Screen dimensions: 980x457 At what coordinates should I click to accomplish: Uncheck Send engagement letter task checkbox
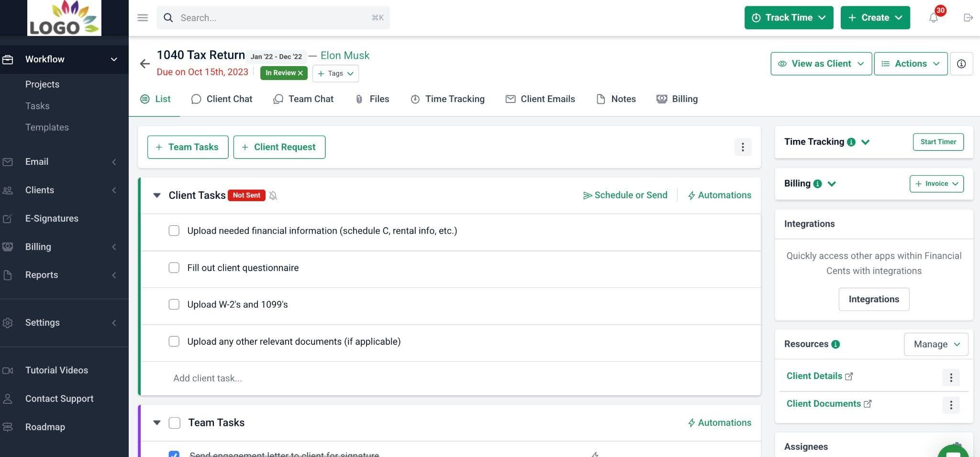(x=174, y=454)
